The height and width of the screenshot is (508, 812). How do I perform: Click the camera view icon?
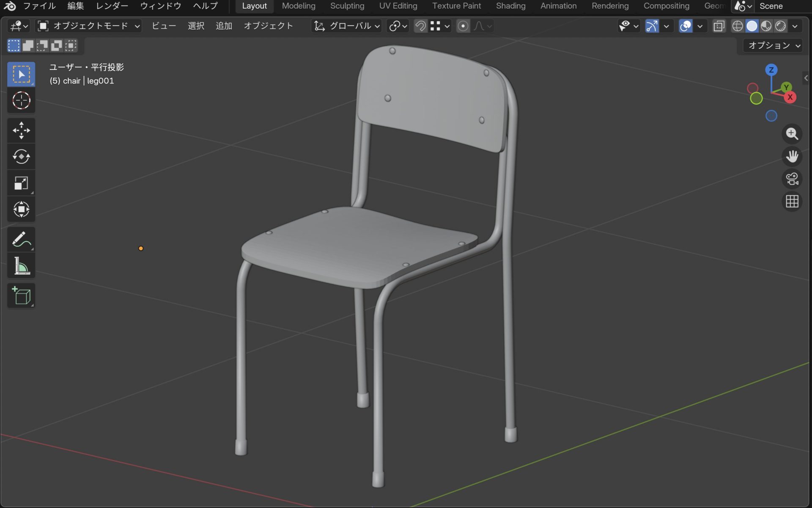(792, 179)
